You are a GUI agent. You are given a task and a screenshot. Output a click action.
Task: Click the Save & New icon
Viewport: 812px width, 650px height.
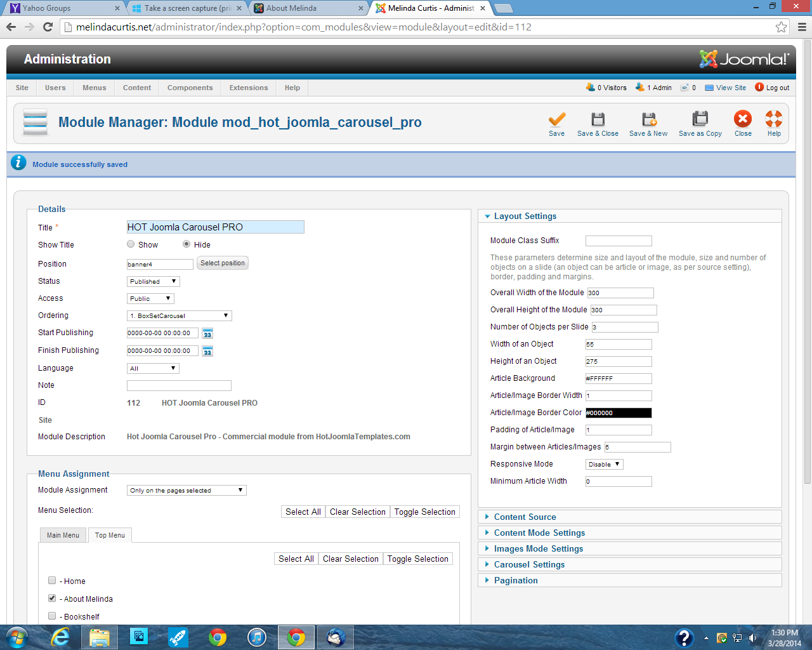pos(648,119)
